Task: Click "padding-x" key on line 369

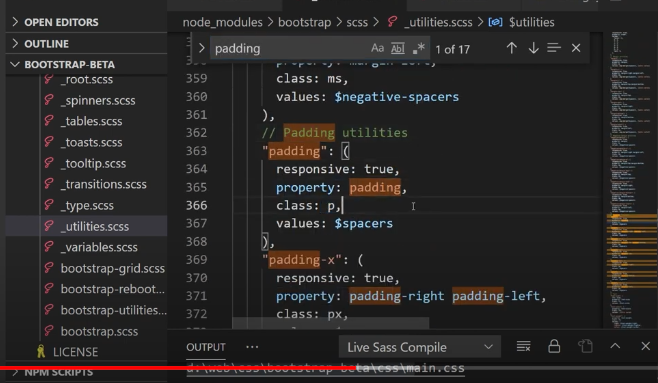Action: pyautogui.click(x=302, y=260)
